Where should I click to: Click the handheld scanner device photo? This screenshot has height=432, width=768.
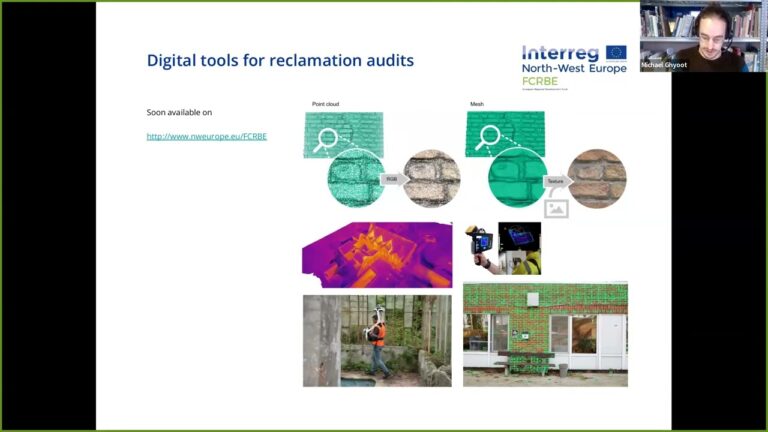tap(503, 249)
